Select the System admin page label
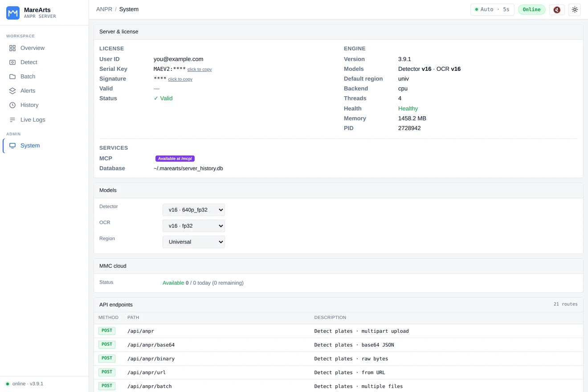This screenshot has height=392, width=588. pos(30,146)
